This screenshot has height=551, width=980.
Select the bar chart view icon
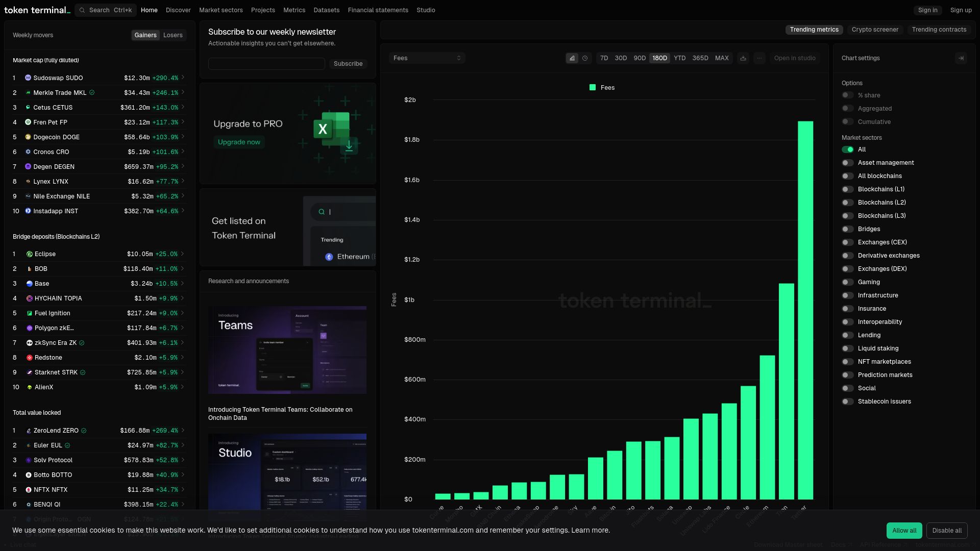tap(572, 58)
